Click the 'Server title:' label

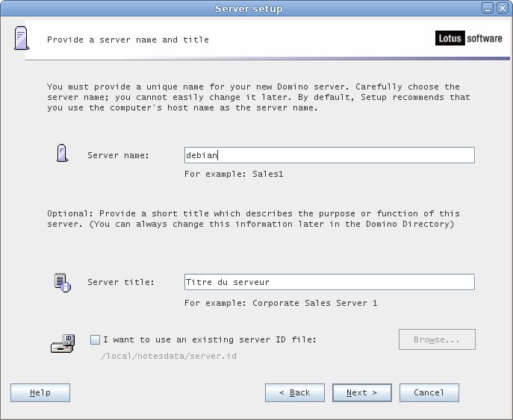pos(120,282)
